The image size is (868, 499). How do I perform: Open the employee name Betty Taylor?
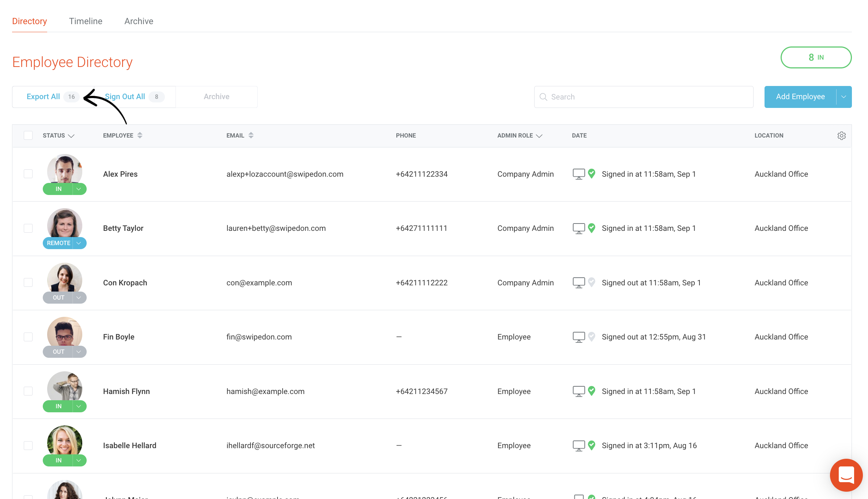123,228
